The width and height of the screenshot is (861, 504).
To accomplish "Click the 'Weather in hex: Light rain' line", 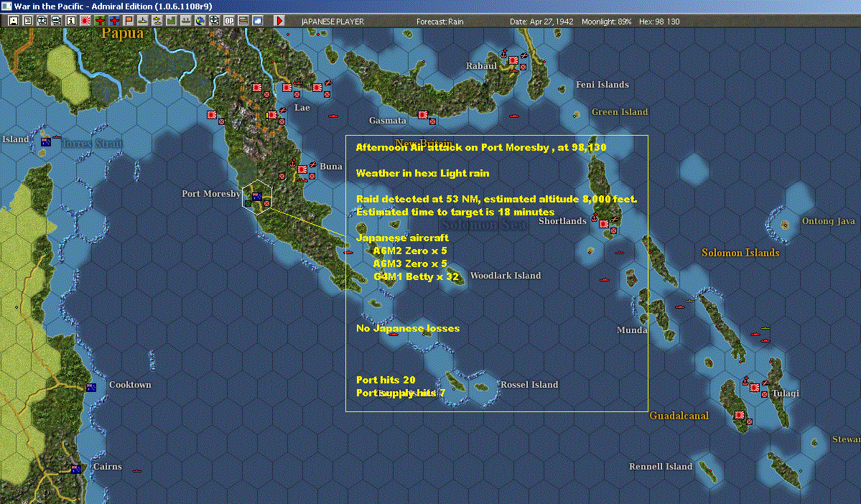I will pyautogui.click(x=422, y=173).
